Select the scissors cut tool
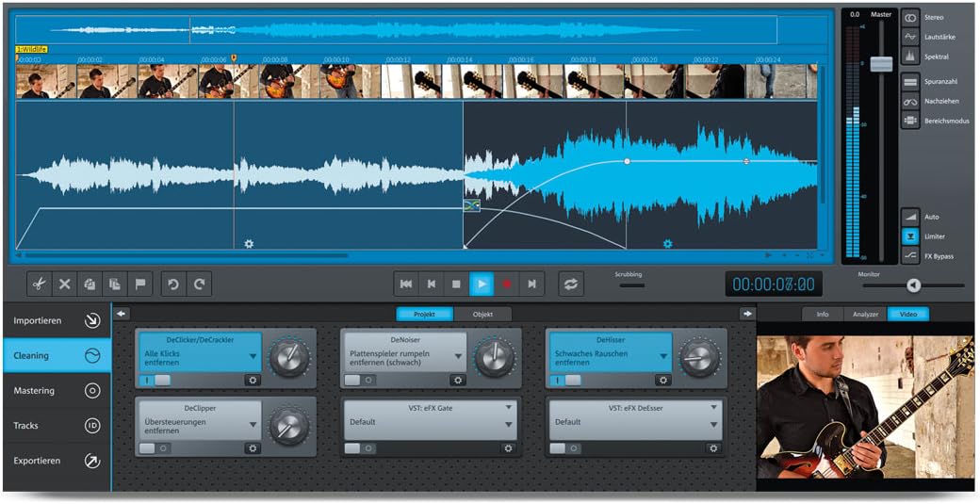The image size is (980, 504). pyautogui.click(x=39, y=285)
